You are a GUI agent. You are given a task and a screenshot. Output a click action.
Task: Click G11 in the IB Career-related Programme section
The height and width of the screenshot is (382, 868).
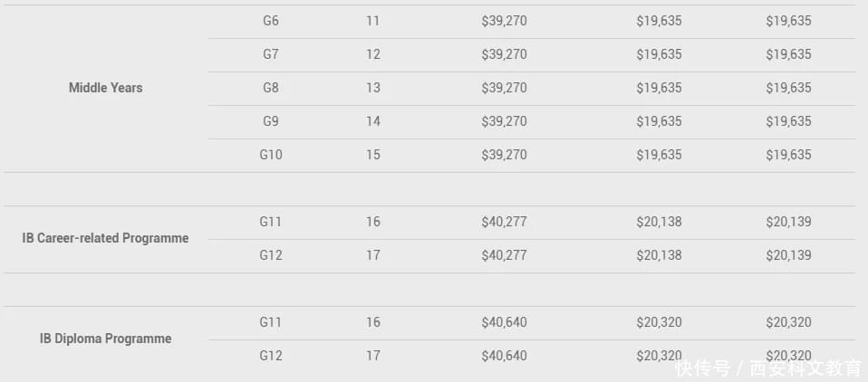[x=271, y=222]
